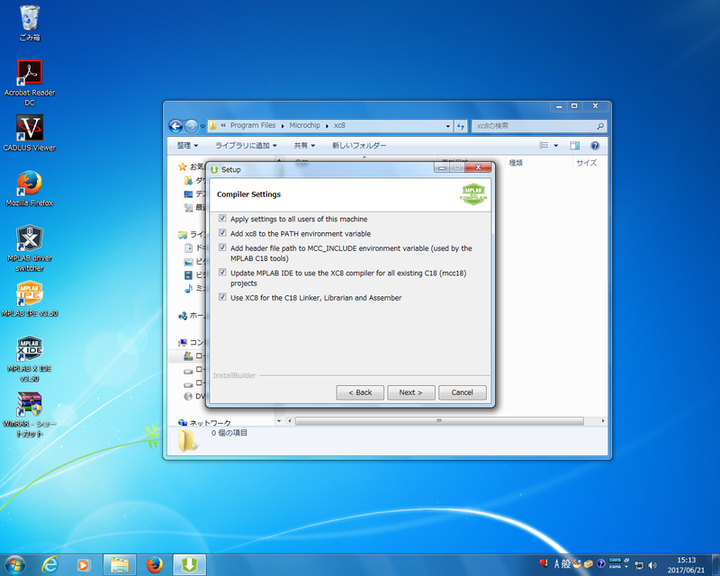Open MPLAB IPE desktop icon
This screenshot has height=576, width=720.
click(x=30, y=295)
